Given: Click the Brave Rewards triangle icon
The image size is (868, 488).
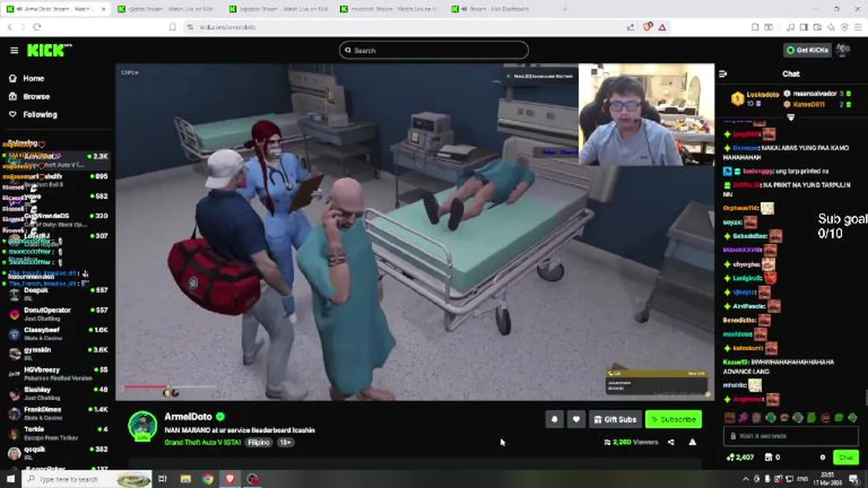Looking at the screenshot, I should pos(662,26).
